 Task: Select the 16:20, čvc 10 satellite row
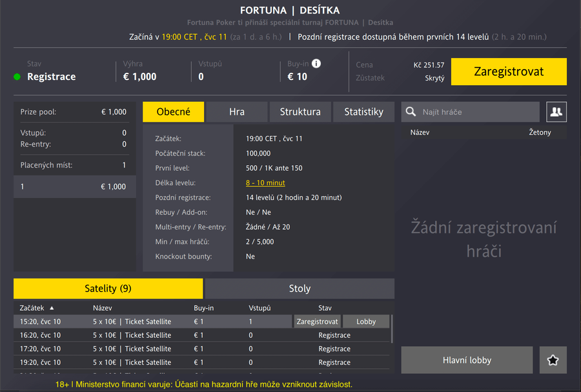[x=201, y=335]
